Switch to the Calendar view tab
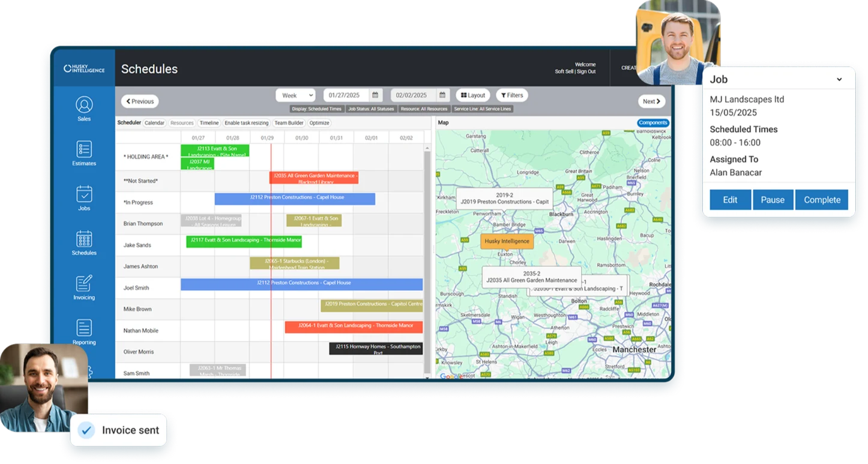Image resolution: width=868 pixels, height=464 pixels. [154, 122]
